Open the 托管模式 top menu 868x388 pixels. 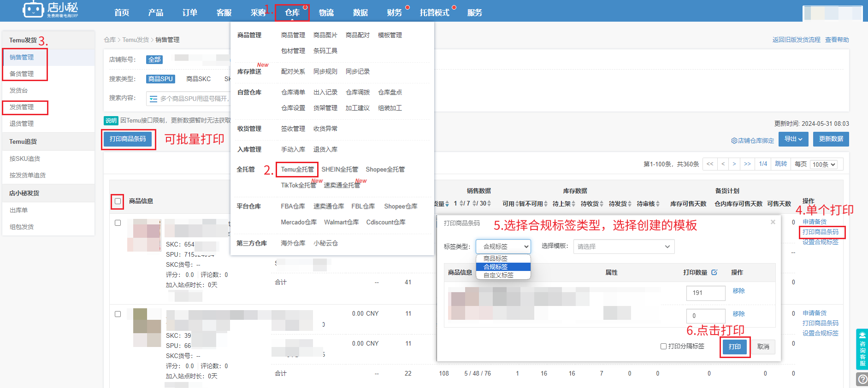tap(434, 12)
